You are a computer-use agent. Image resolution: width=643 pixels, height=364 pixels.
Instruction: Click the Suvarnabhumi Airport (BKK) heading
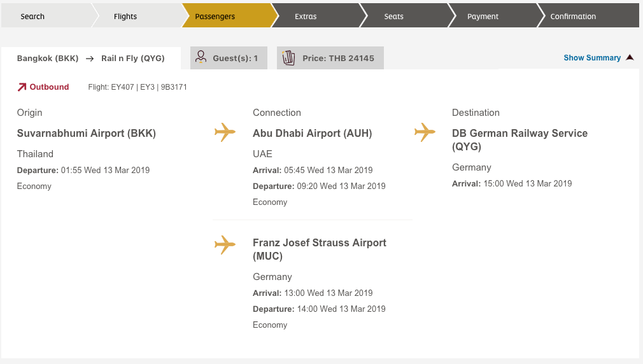87,133
